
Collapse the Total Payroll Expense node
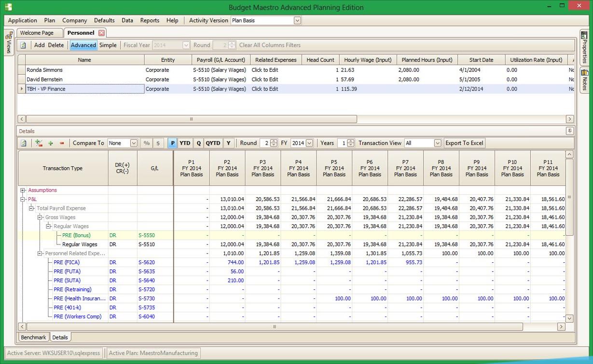31,208
